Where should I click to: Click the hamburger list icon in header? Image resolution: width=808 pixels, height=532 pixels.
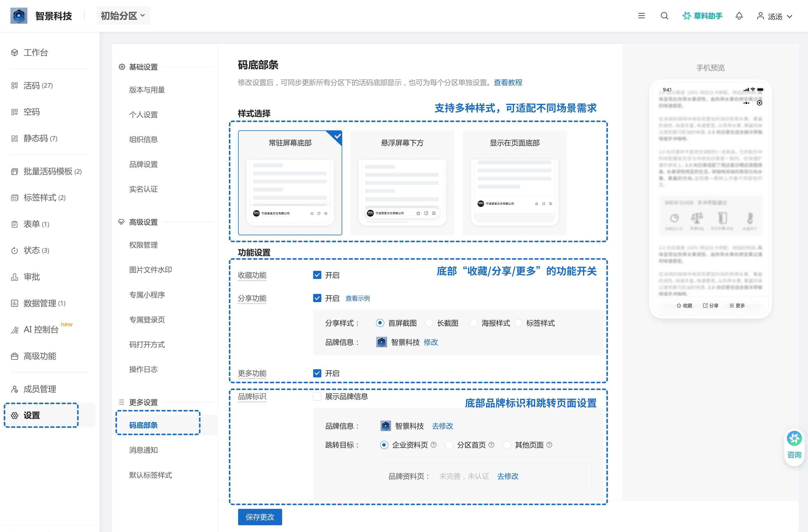click(641, 16)
